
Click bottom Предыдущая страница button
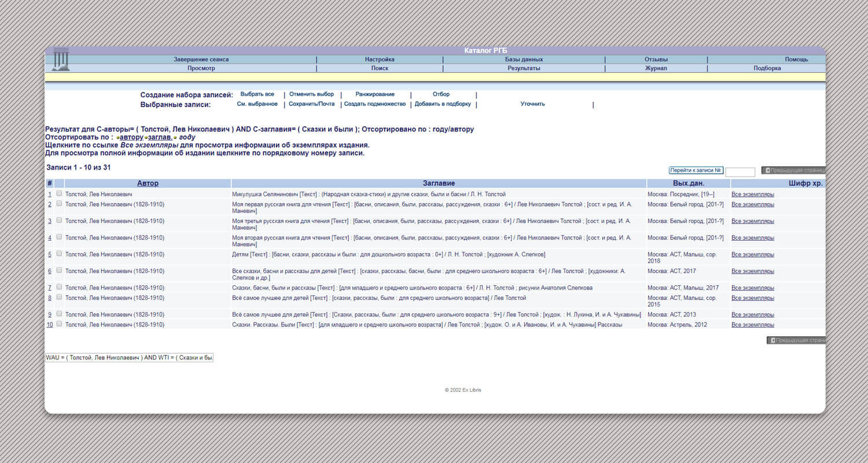click(796, 340)
